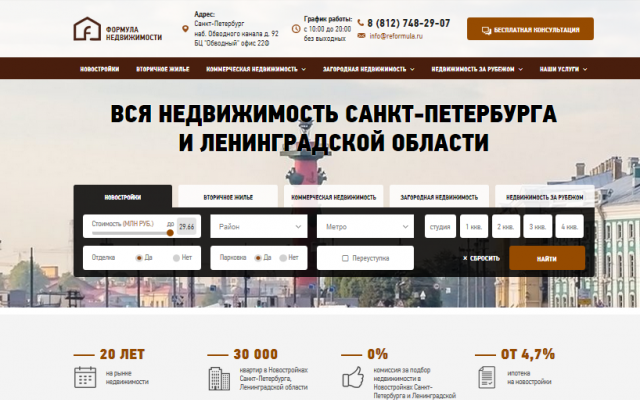Click the building icon under 30 000
This screenshot has width=640, height=400.
[219, 378]
